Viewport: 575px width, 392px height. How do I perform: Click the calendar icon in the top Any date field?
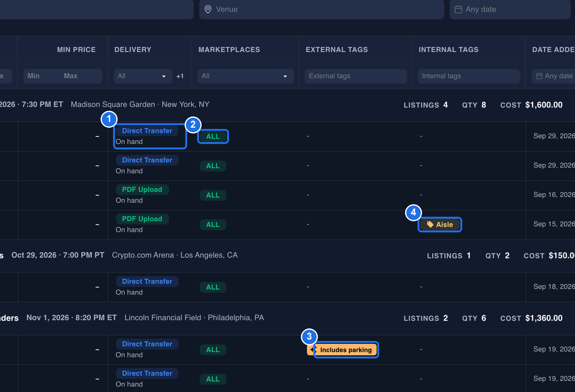[458, 9]
